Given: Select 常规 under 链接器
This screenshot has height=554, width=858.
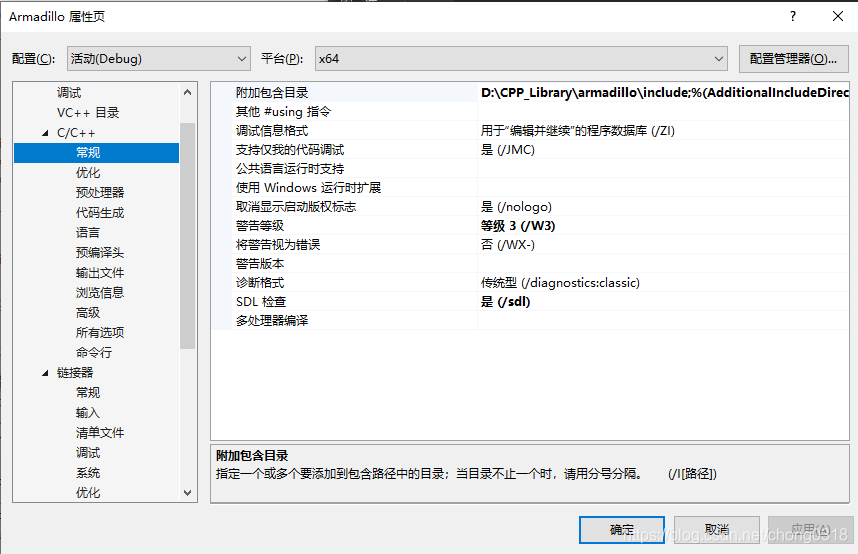Looking at the screenshot, I should (88, 393).
